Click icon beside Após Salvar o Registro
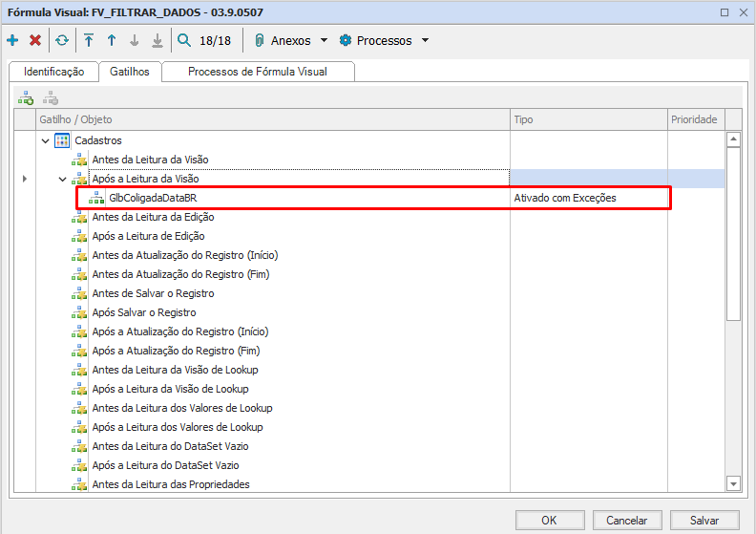 click(79, 312)
